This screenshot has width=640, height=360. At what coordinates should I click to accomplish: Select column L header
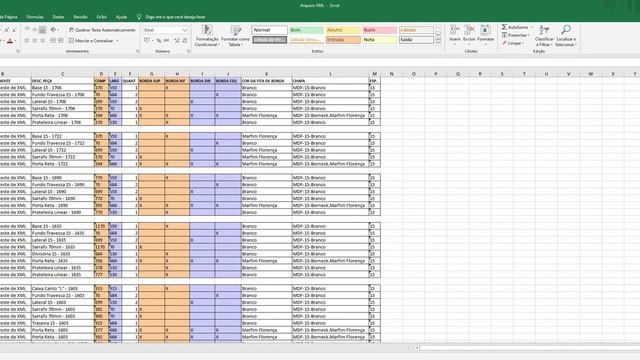pos(330,74)
